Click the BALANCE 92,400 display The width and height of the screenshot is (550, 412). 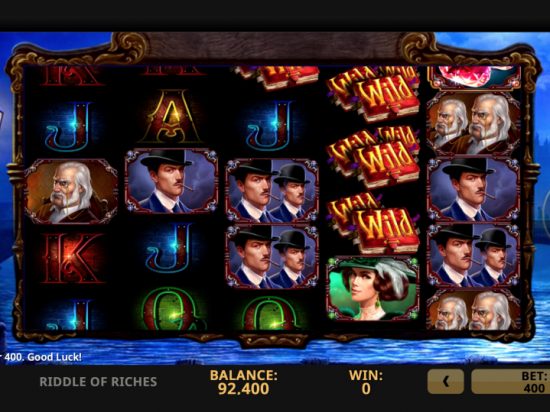coord(243,382)
